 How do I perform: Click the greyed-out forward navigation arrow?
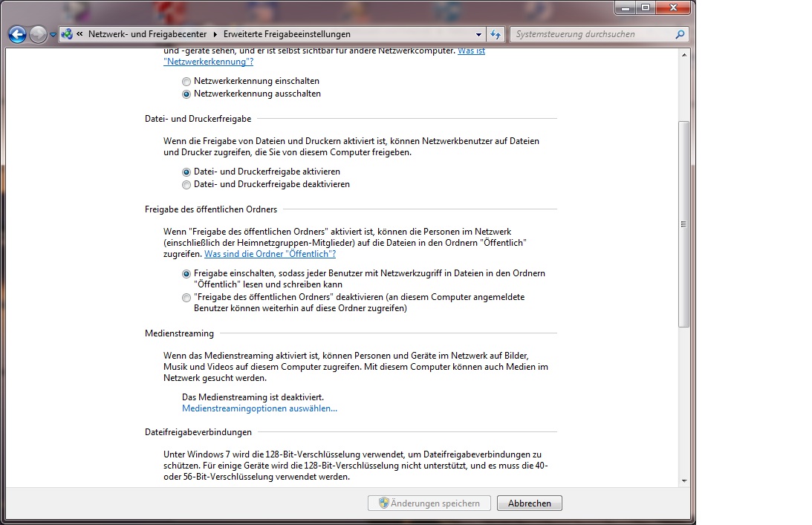pos(38,35)
